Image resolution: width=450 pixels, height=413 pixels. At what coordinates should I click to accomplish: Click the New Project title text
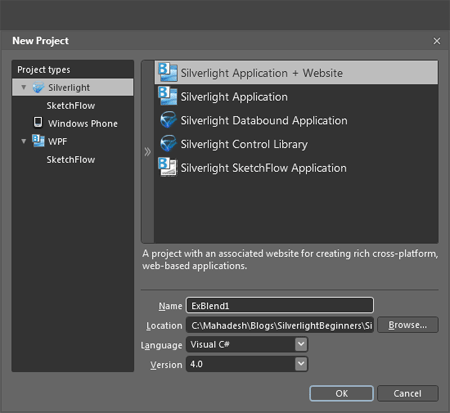(40, 41)
